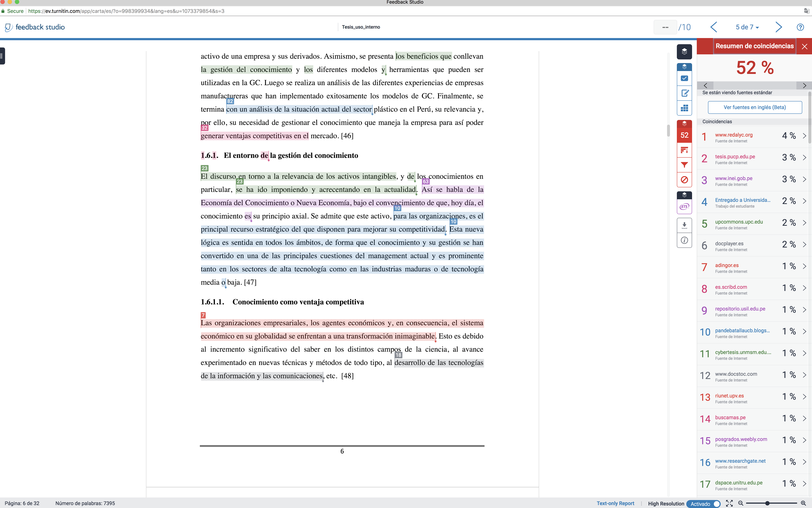Expand tesis.pucp.edu.pe source chevron
This screenshot has height=508, width=812.
pos(804,158)
